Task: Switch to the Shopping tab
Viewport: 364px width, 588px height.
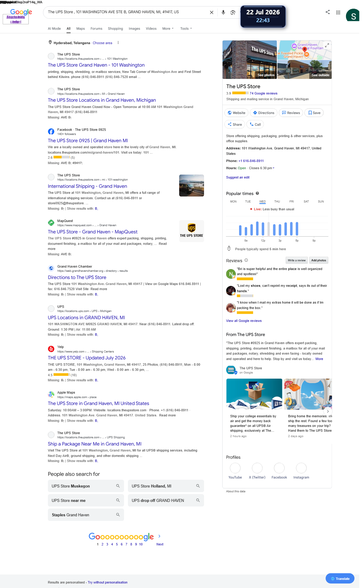Action: 115,28
